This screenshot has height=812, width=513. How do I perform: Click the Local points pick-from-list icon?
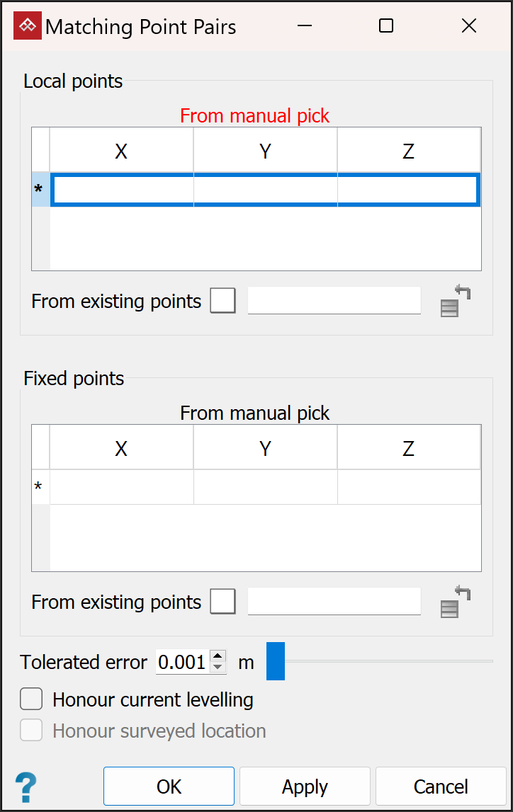(x=456, y=301)
